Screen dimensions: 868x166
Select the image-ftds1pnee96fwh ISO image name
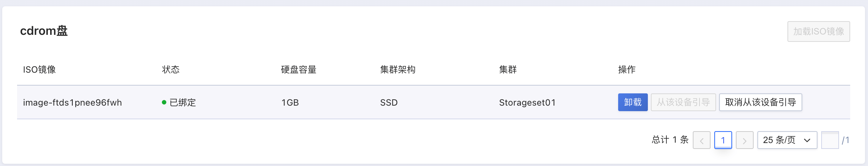[x=72, y=103]
